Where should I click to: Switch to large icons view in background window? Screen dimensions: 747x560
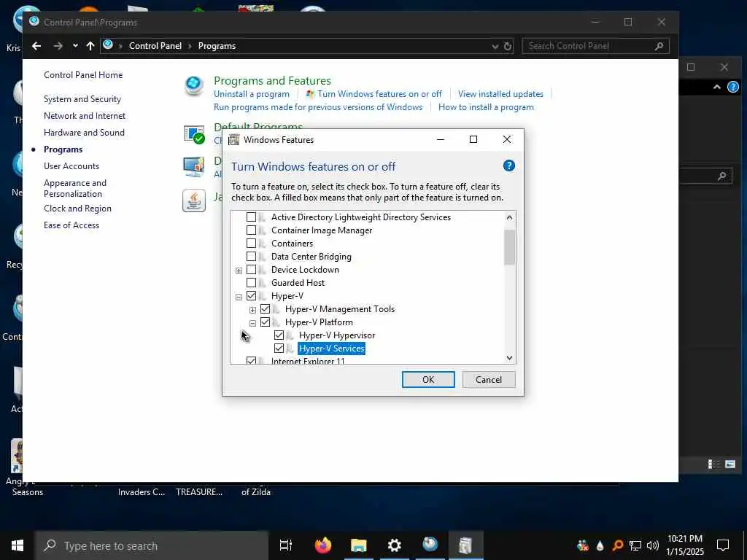(730, 464)
